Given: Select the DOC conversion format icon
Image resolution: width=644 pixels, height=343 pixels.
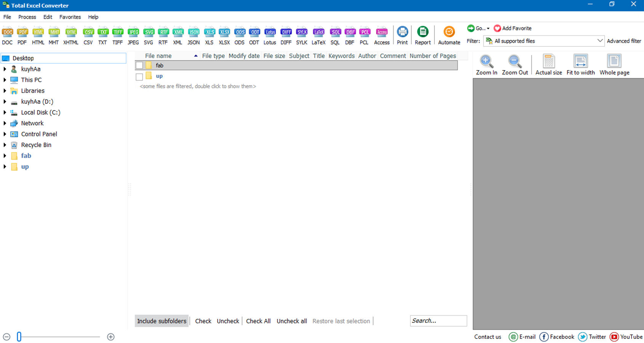Looking at the screenshot, I should point(7,35).
